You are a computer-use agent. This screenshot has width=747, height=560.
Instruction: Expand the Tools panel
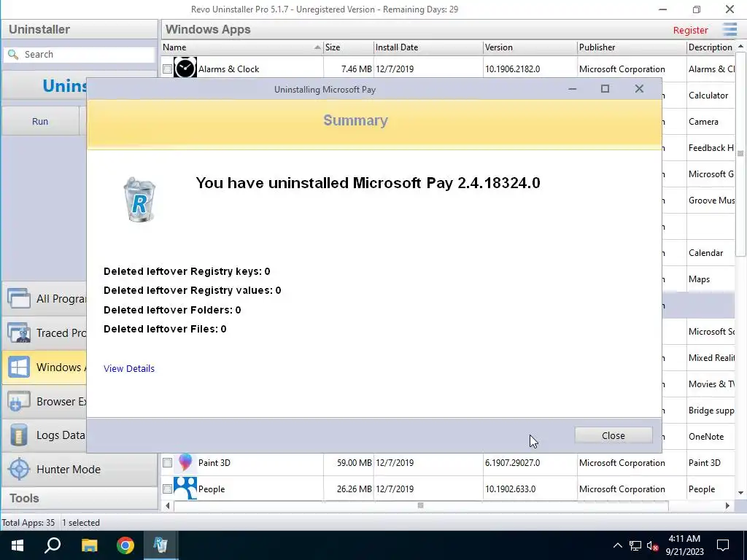[x=79, y=498]
